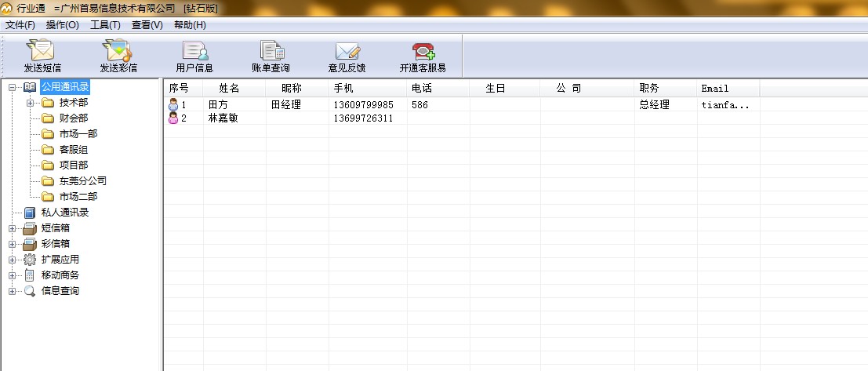This screenshot has width=868, height=371.
Task: Expand the 短信箱 tree node
Action: tap(13, 228)
